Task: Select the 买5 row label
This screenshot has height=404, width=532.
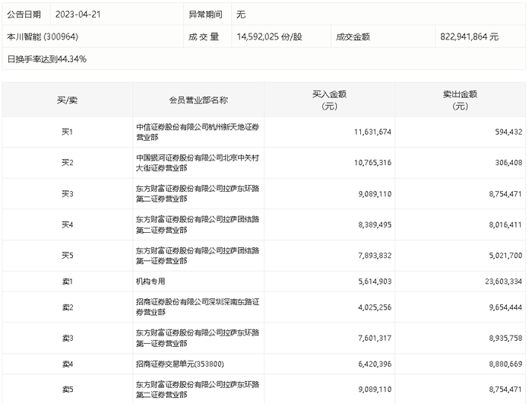Action: coord(67,255)
